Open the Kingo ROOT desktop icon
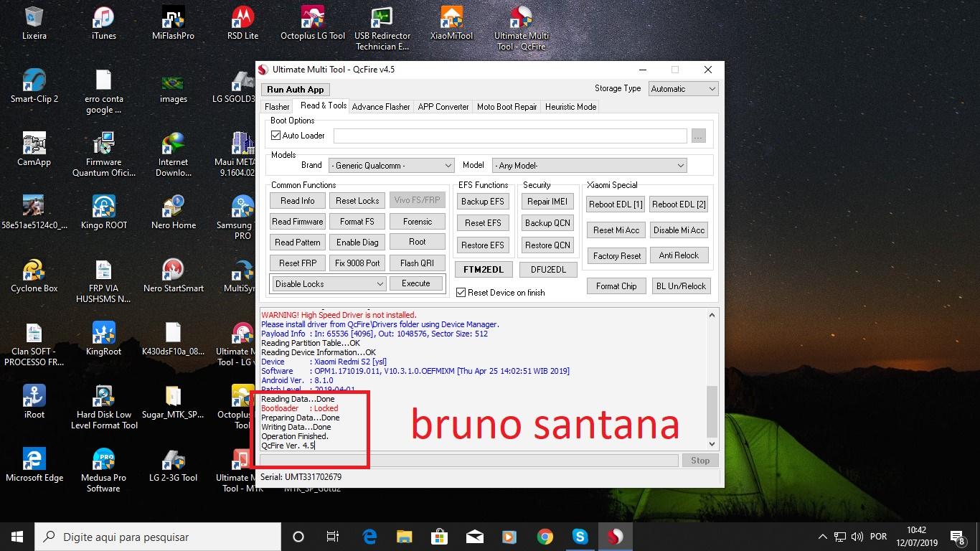Image resolution: width=980 pixels, height=551 pixels. point(103,212)
